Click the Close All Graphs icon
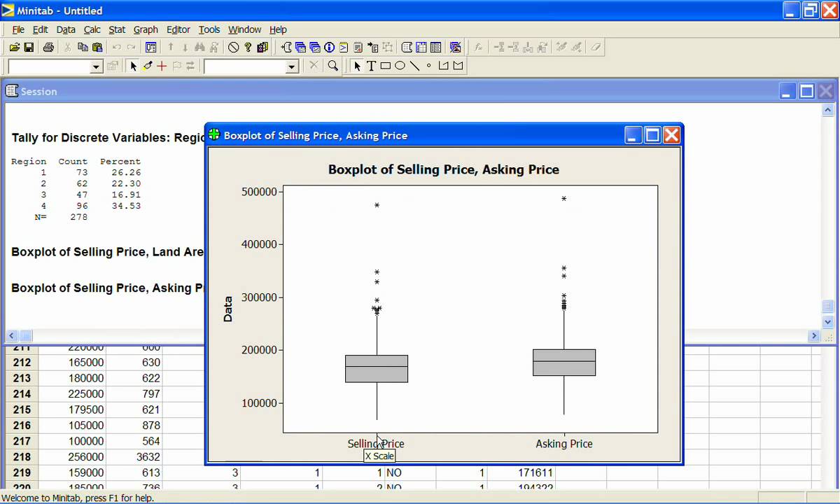Image resolution: width=840 pixels, height=504 pixels. [x=455, y=47]
